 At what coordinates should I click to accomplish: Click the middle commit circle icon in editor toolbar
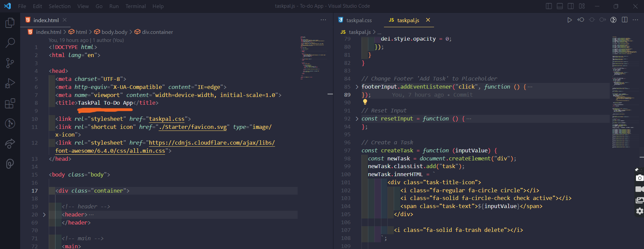(x=592, y=20)
